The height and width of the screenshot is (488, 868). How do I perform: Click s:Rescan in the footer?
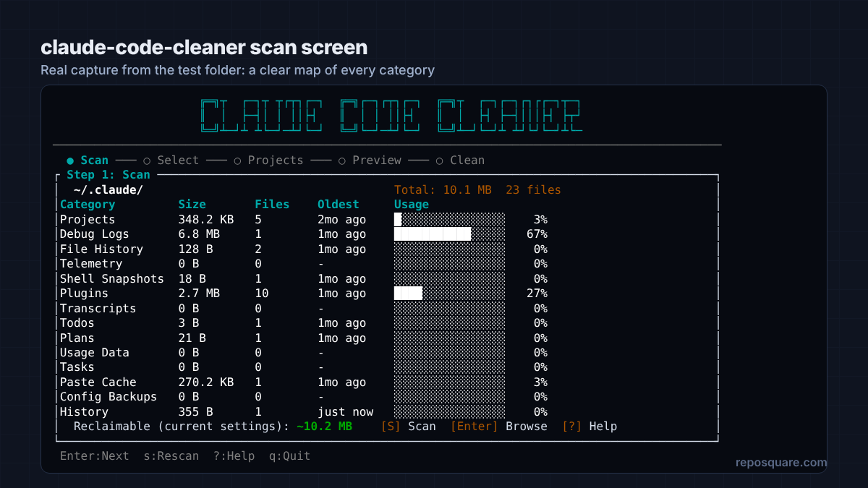pos(171,456)
